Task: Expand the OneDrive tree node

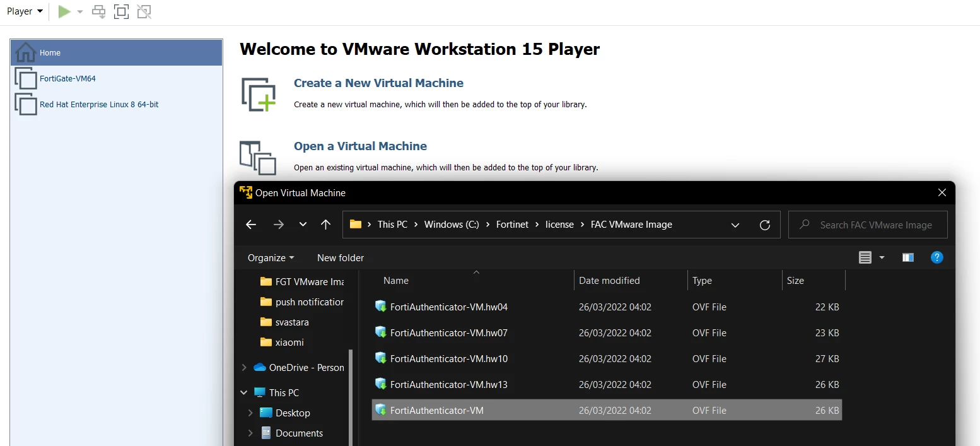Action: [244, 367]
